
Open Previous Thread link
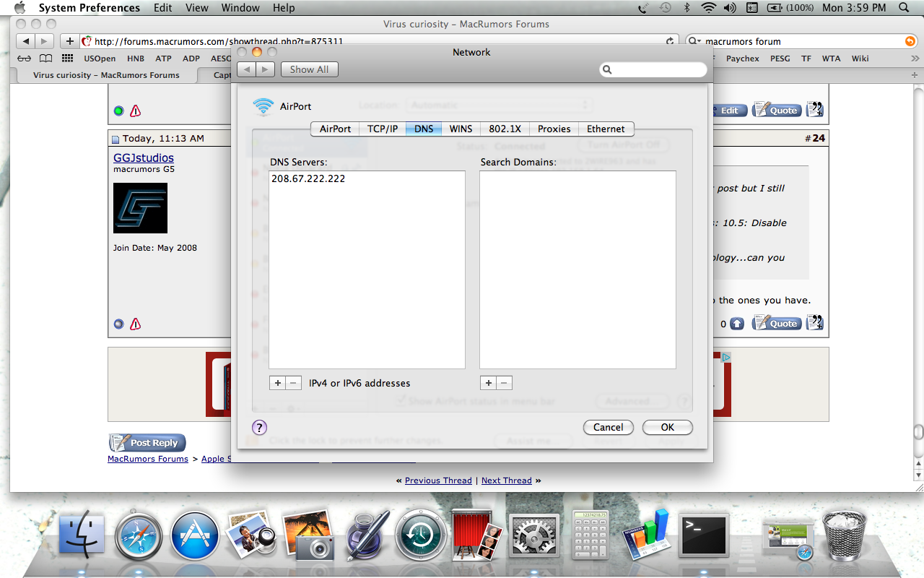tap(438, 480)
